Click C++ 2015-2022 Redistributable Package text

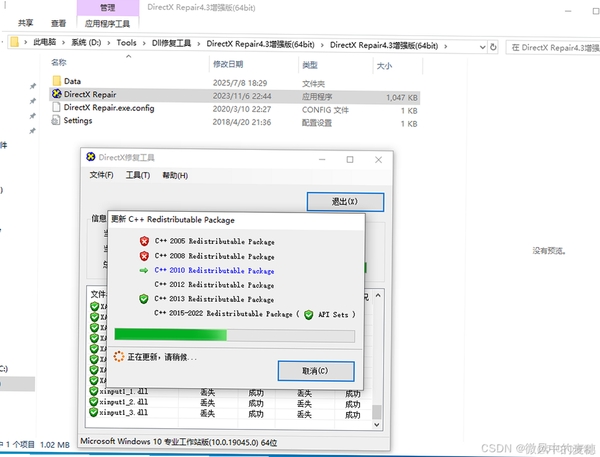[x=223, y=313]
